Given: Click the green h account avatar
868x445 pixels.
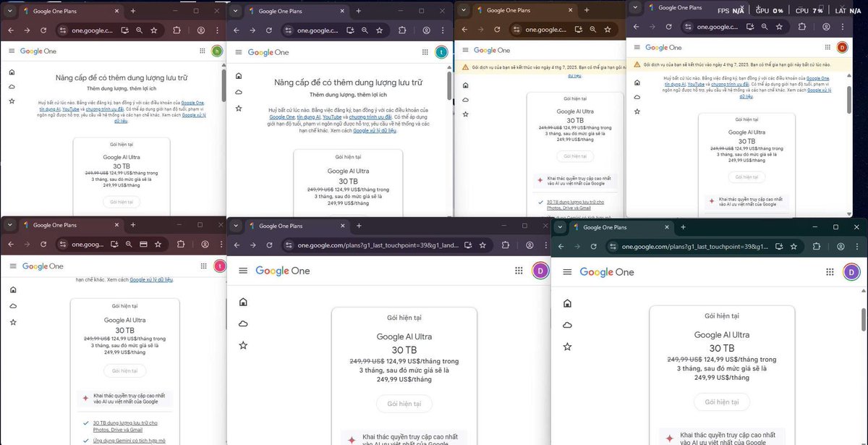Looking at the screenshot, I should 217,51.
